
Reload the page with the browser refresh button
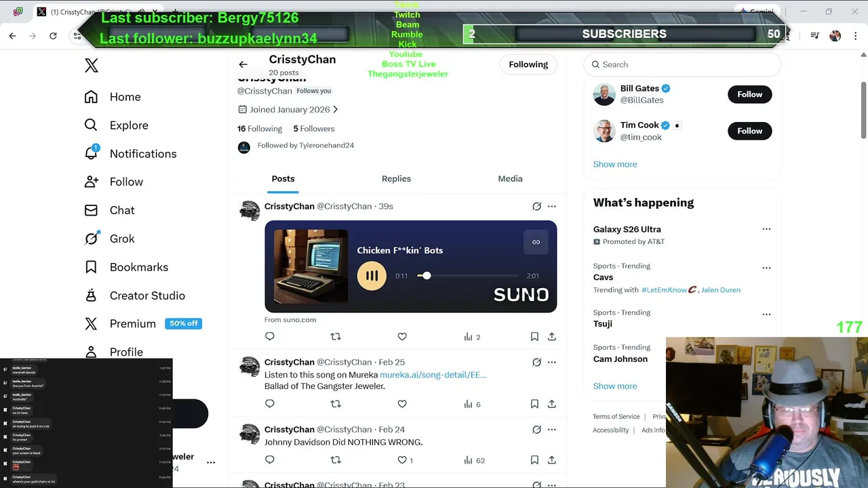click(x=53, y=36)
